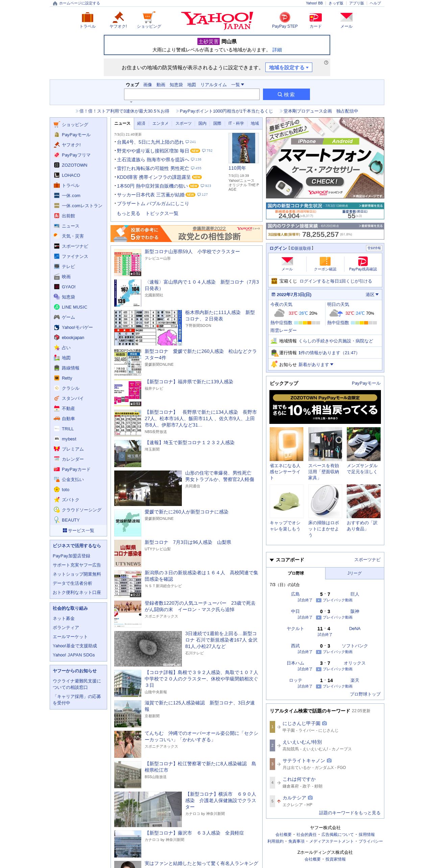Expand the お知らせ 新着があります dropdown
The image size is (434, 868).
click(316, 364)
